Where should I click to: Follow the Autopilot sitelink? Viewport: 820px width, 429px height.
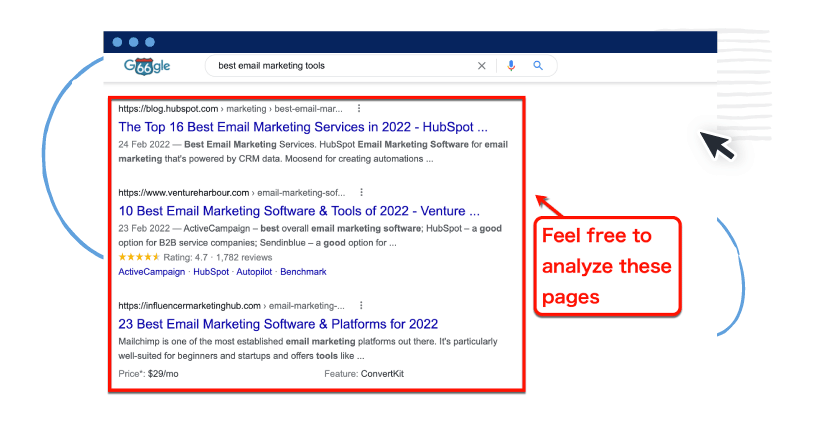(255, 272)
